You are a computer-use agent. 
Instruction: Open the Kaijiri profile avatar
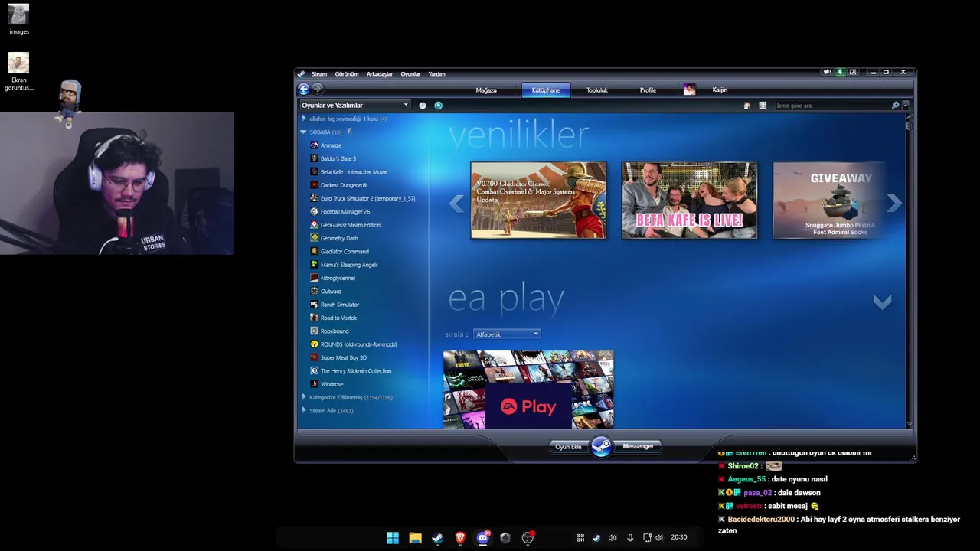coord(689,90)
